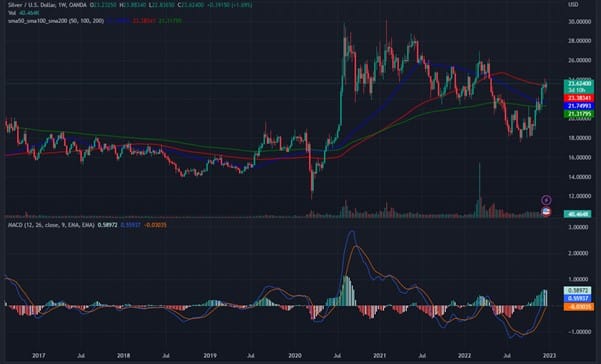Click the 30.00000 price axis tick
The width and height of the screenshot is (601, 364).
580,22
